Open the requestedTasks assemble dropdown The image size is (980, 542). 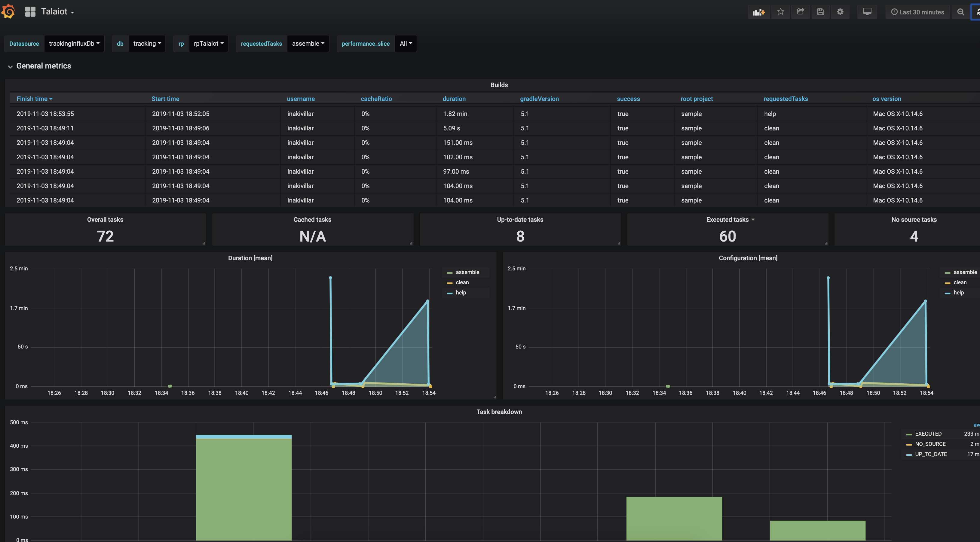308,44
